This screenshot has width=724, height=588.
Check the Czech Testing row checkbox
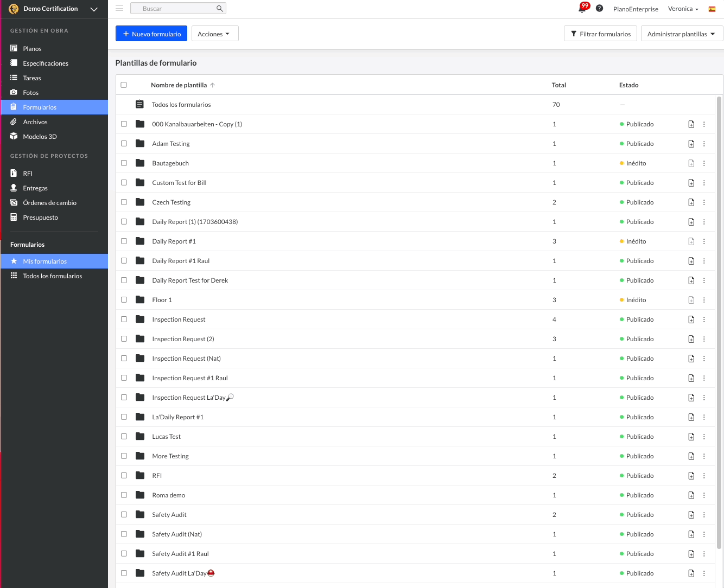coord(124,202)
